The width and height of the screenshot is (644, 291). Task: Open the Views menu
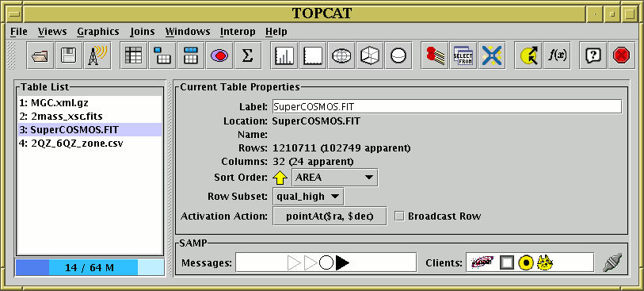[x=52, y=32]
